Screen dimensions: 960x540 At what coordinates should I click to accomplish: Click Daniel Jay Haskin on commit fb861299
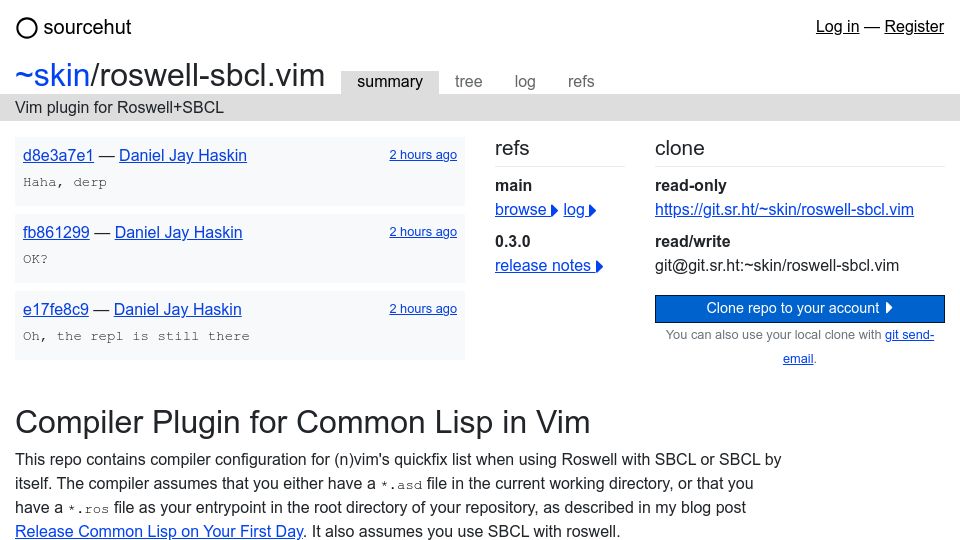[178, 233]
